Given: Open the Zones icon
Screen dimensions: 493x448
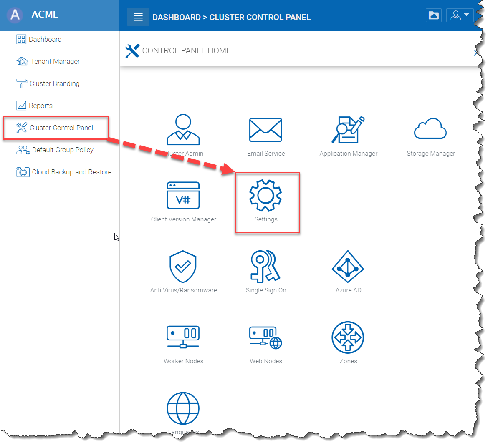Looking at the screenshot, I should (x=348, y=337).
